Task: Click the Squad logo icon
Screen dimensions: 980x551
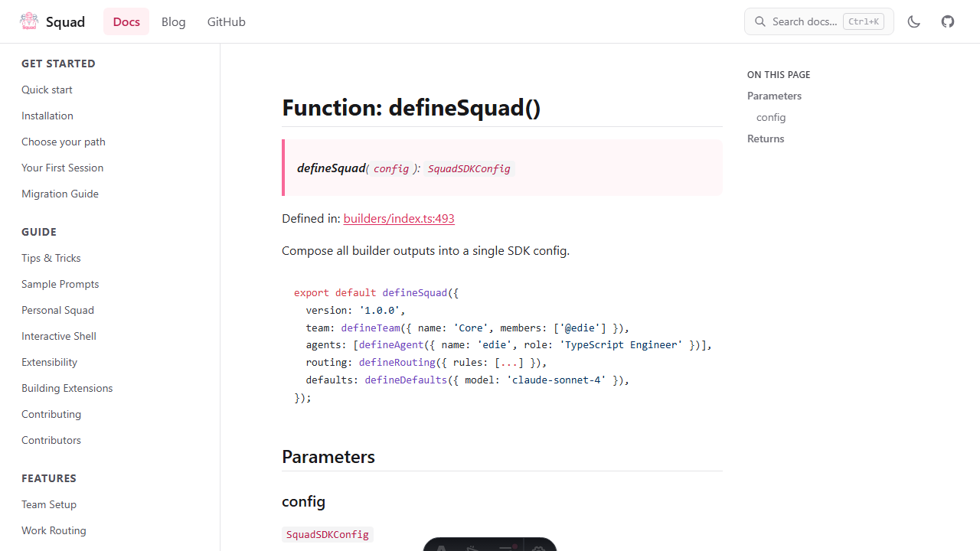Action: click(29, 21)
